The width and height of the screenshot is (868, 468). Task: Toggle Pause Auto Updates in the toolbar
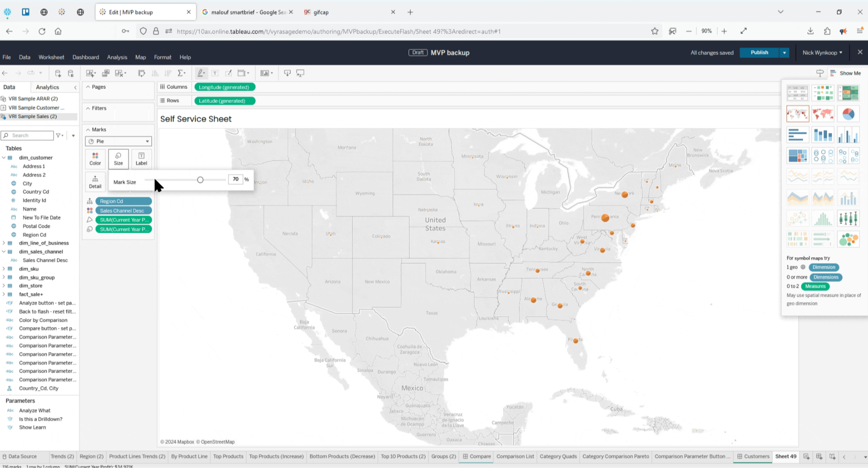pyautogui.click(x=70, y=73)
